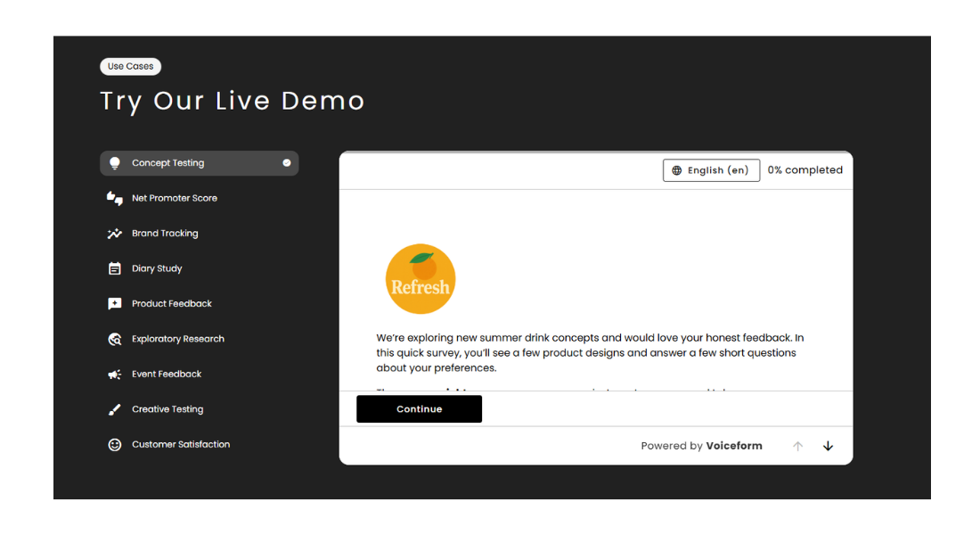This screenshot has width=980, height=535.
Task: Click the Product Feedback comment icon
Action: click(114, 303)
